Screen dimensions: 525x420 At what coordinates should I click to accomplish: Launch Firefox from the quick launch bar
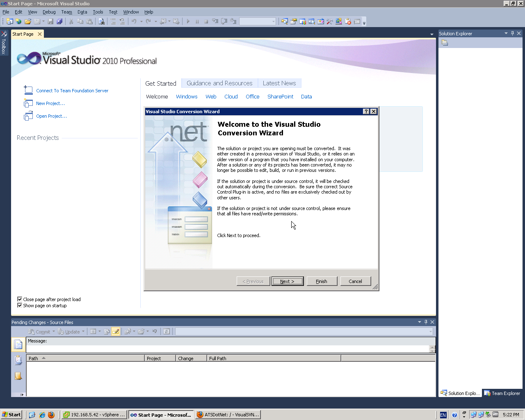tap(51, 415)
